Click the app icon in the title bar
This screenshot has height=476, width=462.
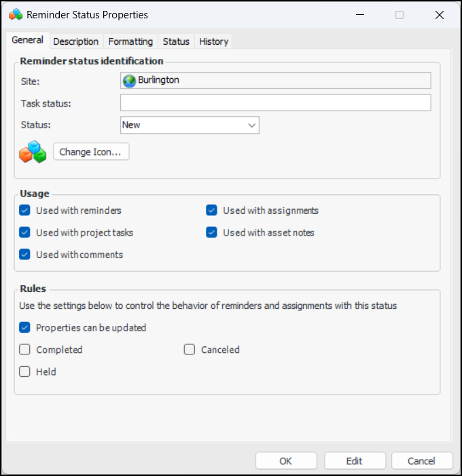[x=15, y=14]
